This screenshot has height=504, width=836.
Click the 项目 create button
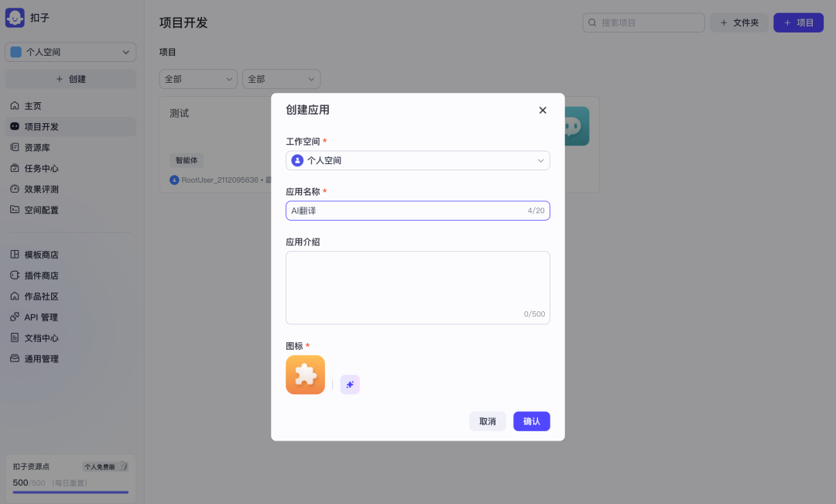[x=798, y=23]
